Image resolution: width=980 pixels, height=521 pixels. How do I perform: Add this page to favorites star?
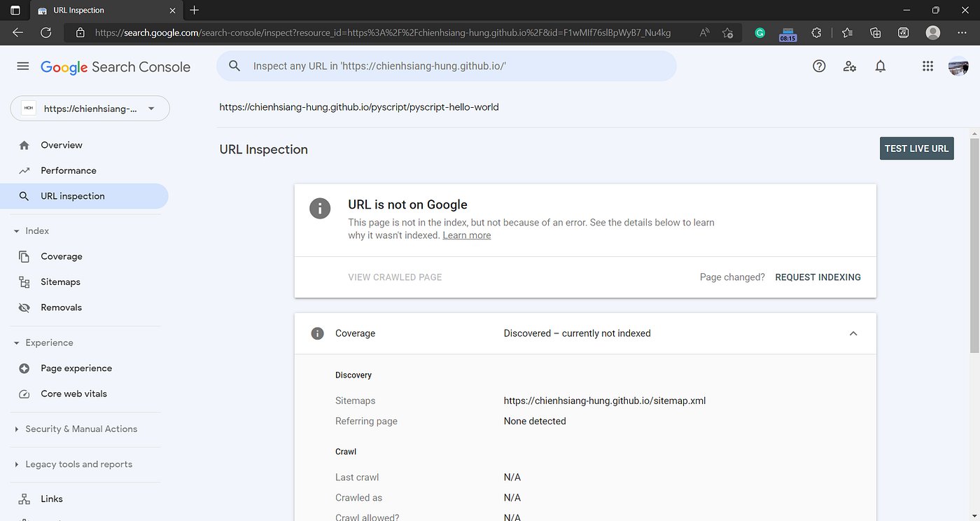click(x=727, y=32)
